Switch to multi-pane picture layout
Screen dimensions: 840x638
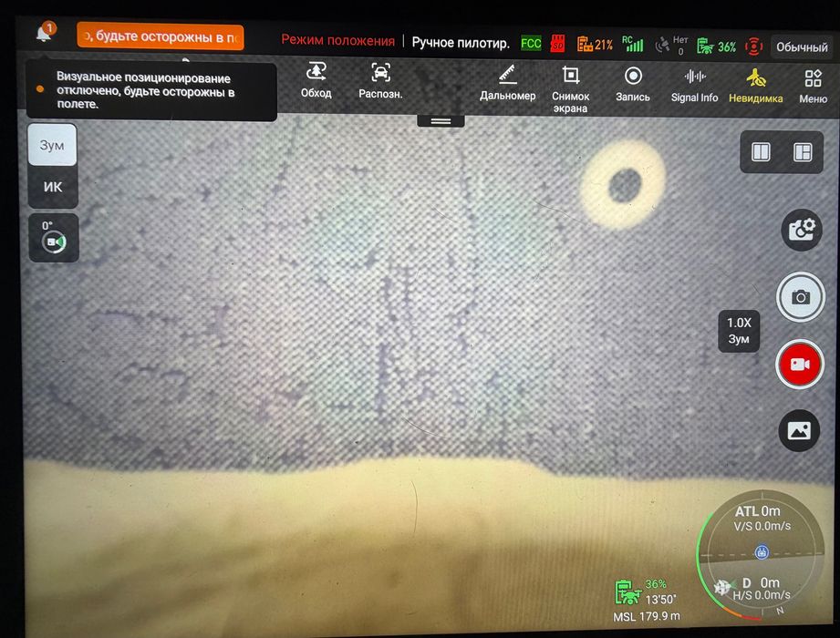point(802,152)
